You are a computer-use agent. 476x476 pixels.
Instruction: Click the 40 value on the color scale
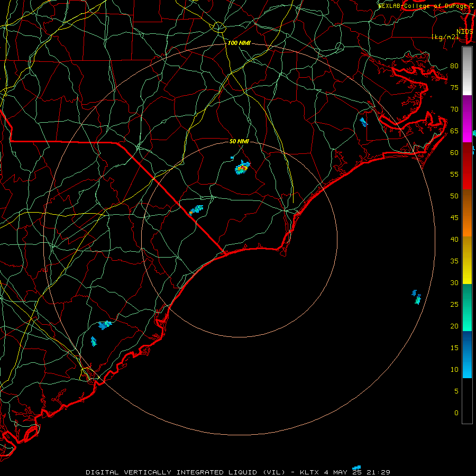(454, 239)
